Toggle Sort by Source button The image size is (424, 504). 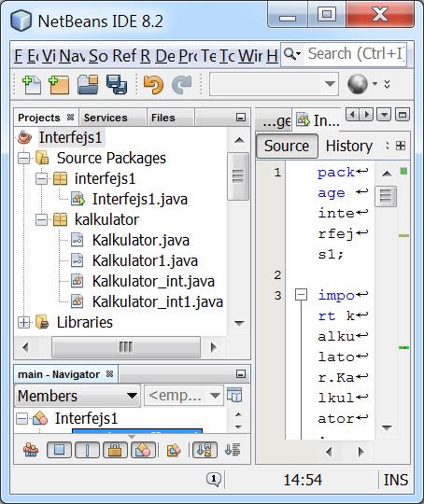pos(233,450)
